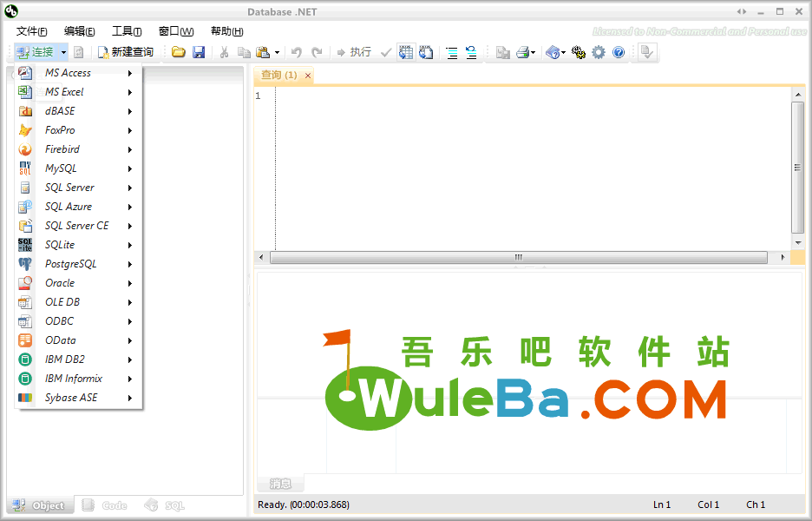Click the SQL Azure menu icon
The image size is (812, 521).
[x=25, y=207]
